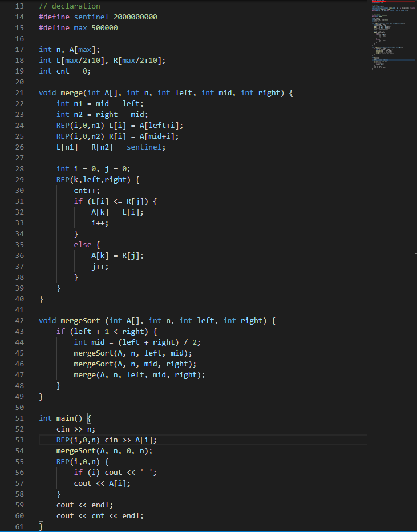Click the 'cout << A[i];' statement
This screenshot has width=417, height=532.
102,483
